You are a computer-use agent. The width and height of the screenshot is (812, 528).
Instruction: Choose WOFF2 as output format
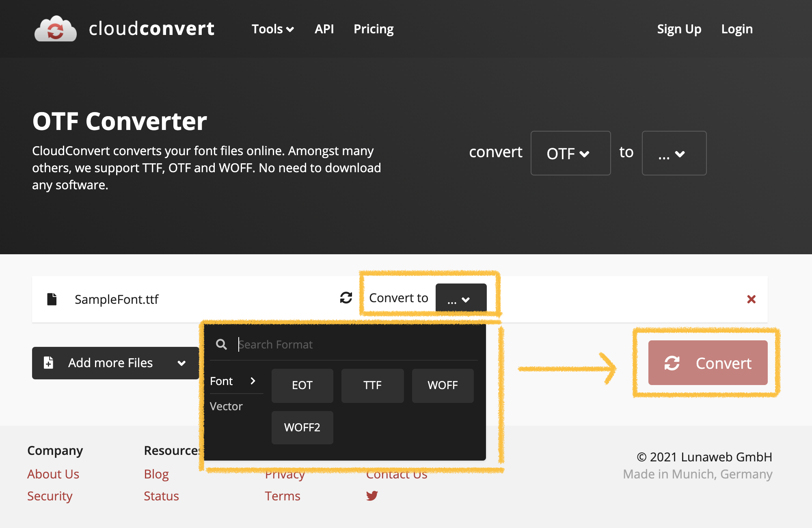pos(302,427)
